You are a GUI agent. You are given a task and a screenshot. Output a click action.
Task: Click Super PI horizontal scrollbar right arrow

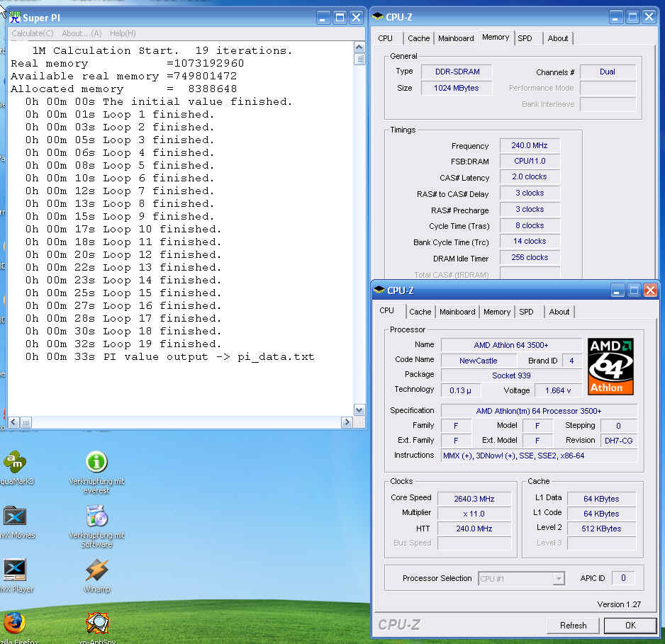pos(347,422)
